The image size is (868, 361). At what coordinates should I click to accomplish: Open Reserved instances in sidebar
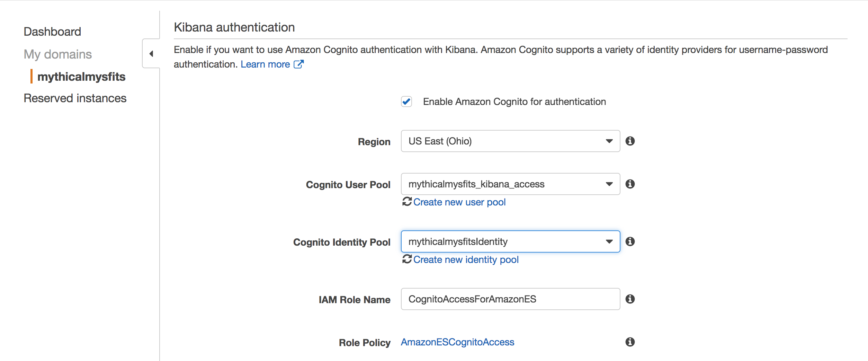click(x=75, y=98)
